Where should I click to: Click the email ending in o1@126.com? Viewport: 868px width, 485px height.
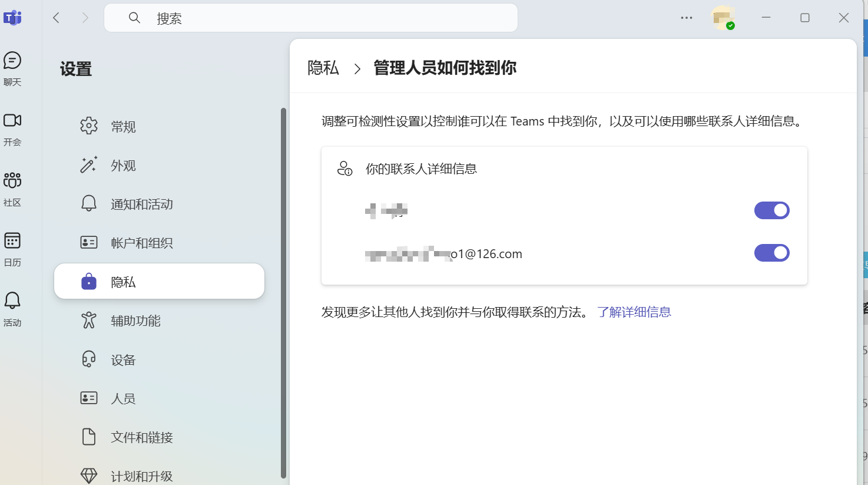pos(443,254)
